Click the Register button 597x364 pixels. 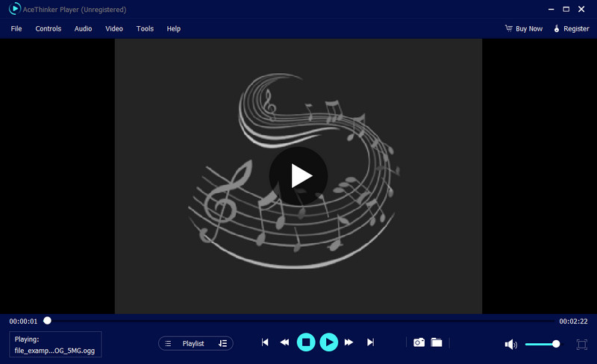tap(571, 28)
